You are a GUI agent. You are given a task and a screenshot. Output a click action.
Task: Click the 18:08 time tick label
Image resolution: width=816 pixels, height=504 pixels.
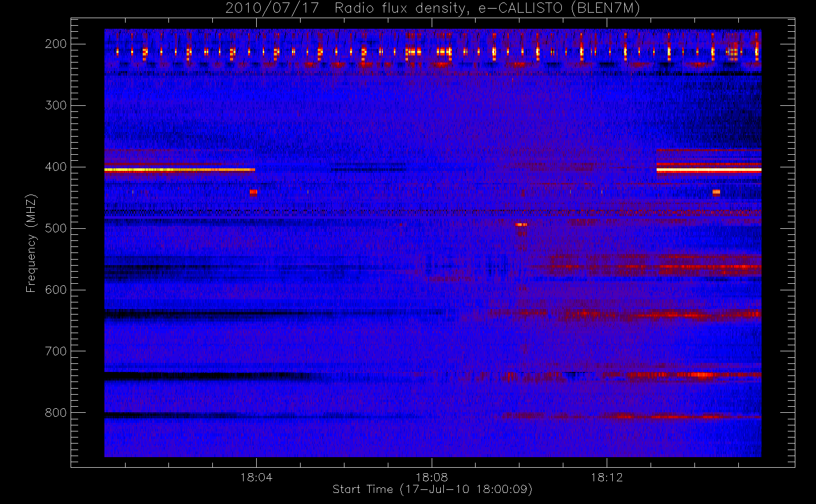coord(432,477)
